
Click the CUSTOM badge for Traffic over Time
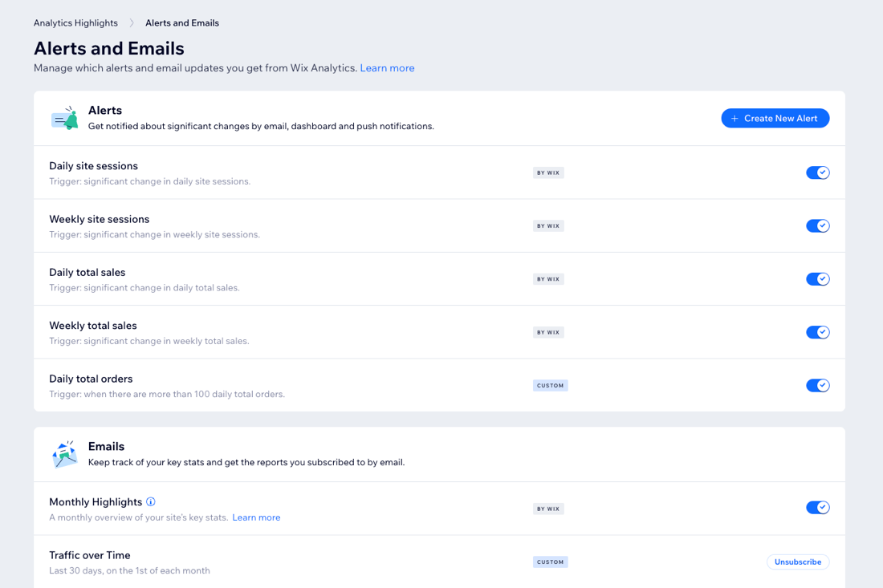[550, 562]
